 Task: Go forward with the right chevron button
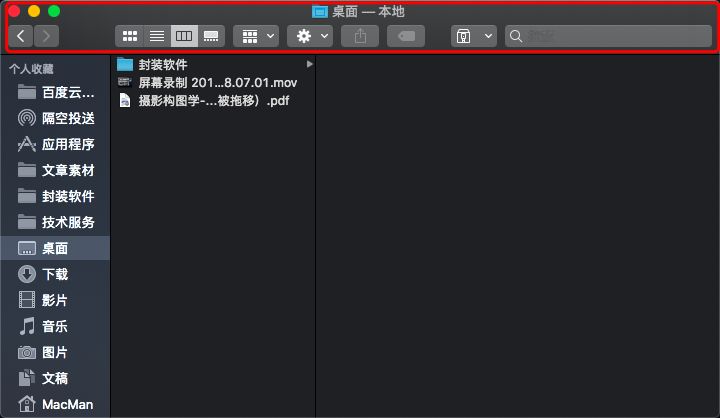click(x=46, y=36)
